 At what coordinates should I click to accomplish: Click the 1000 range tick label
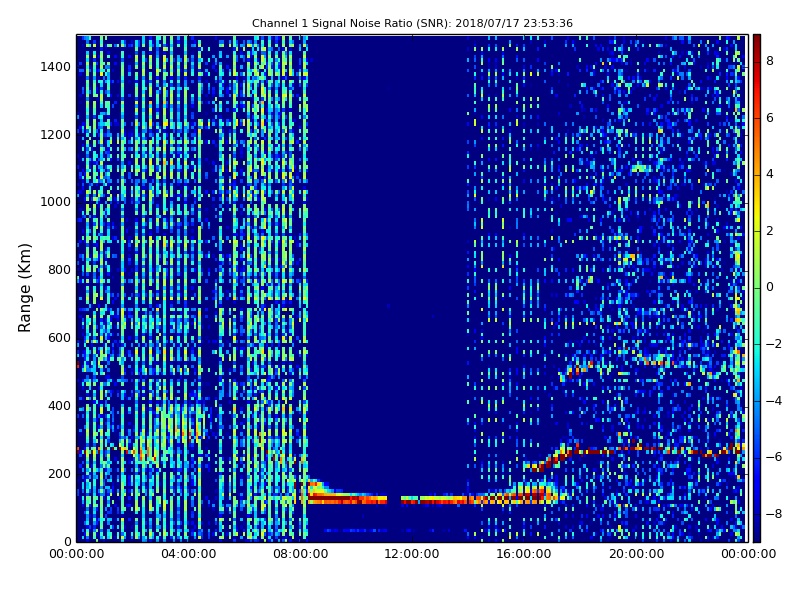tap(56, 202)
